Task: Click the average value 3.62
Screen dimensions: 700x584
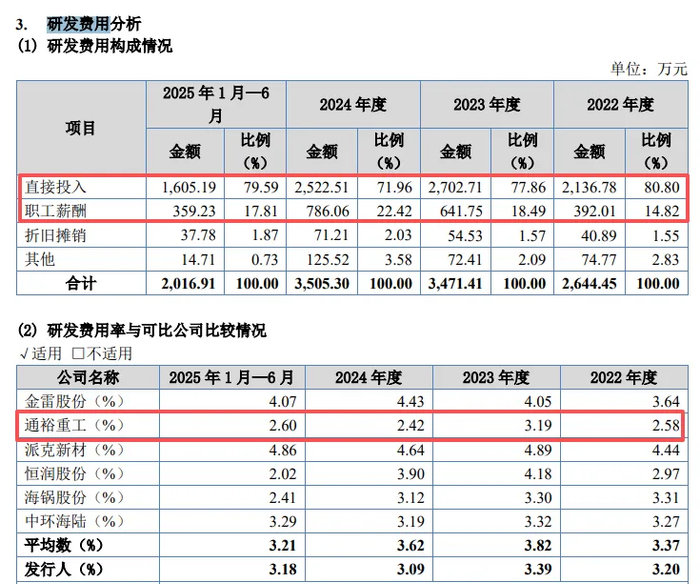Action: click(411, 546)
